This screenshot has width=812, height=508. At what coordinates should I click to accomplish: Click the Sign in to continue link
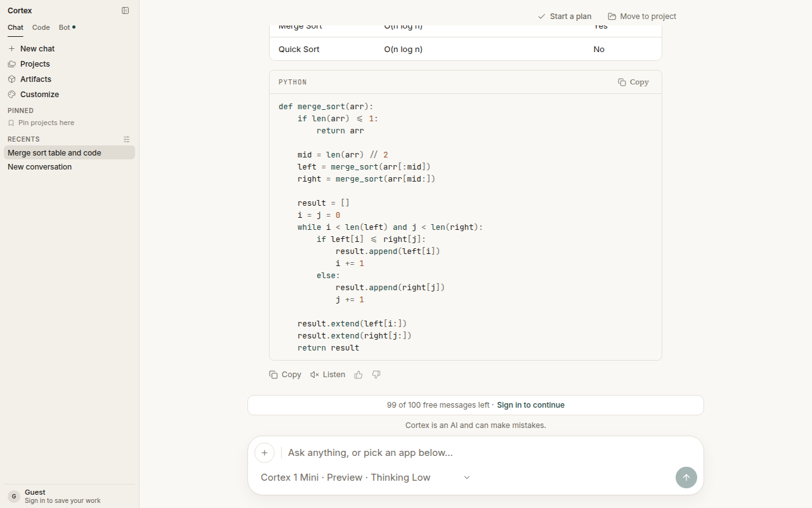[530, 405]
